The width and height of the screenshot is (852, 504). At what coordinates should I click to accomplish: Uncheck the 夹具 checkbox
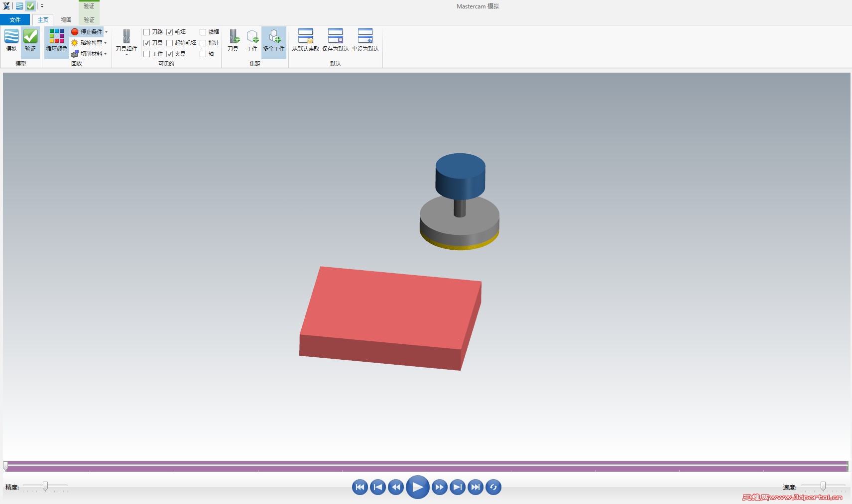[x=170, y=54]
